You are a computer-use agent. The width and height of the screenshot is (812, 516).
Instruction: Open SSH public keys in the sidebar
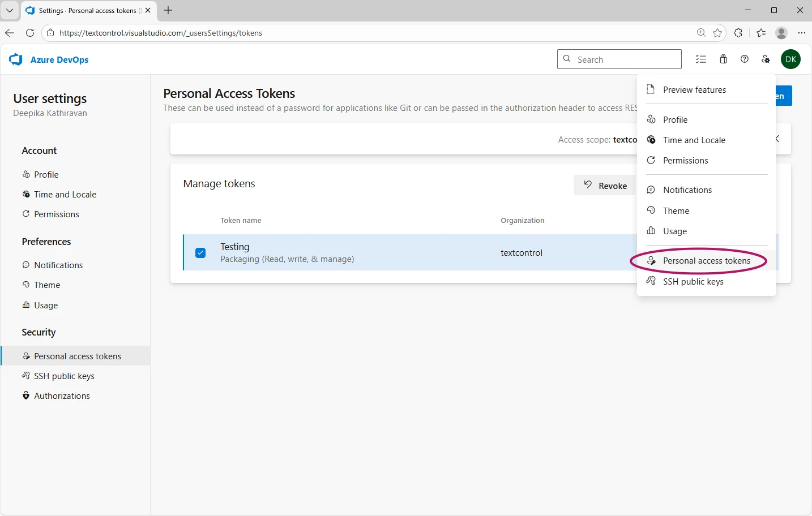[63, 376]
